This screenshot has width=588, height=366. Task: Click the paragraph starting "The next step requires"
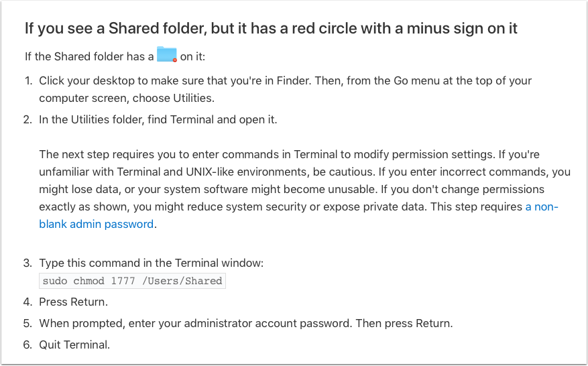click(305, 172)
